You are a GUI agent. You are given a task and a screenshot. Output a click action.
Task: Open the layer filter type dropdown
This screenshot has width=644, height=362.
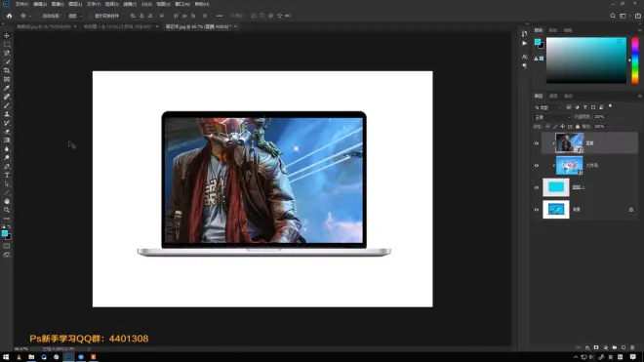pyautogui.click(x=547, y=107)
